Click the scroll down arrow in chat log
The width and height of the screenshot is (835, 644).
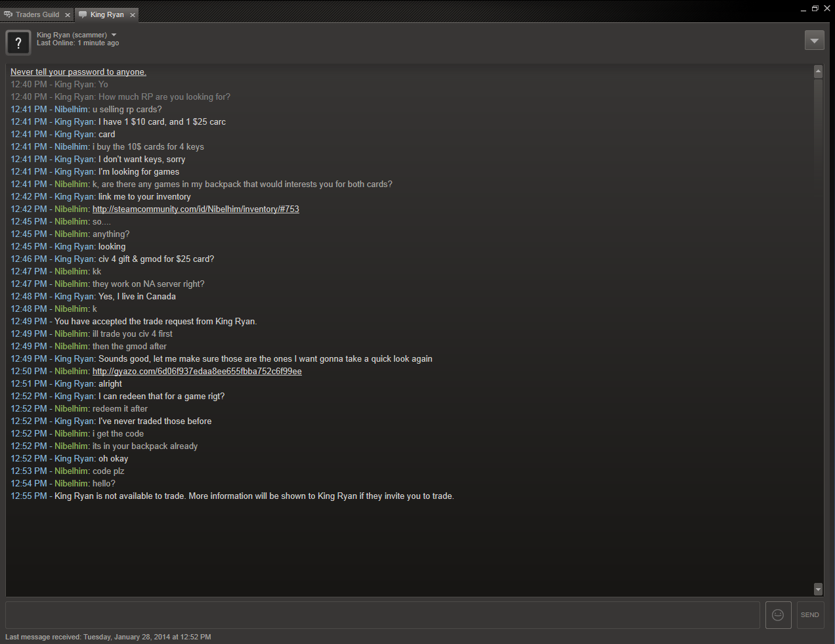pos(818,589)
